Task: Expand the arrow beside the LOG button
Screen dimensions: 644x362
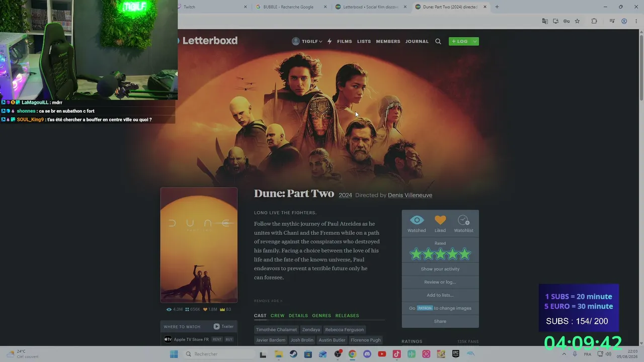Action: coord(474,41)
